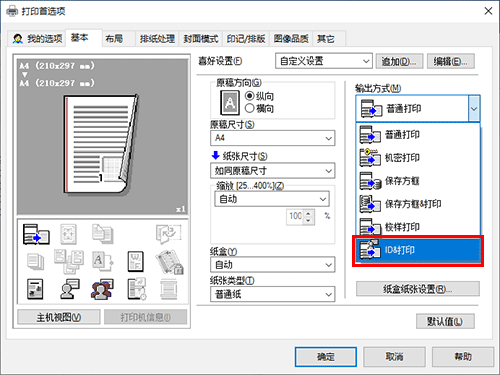Close the 打印首选项 dialog
The height and width of the screenshot is (375, 500).
point(488,11)
